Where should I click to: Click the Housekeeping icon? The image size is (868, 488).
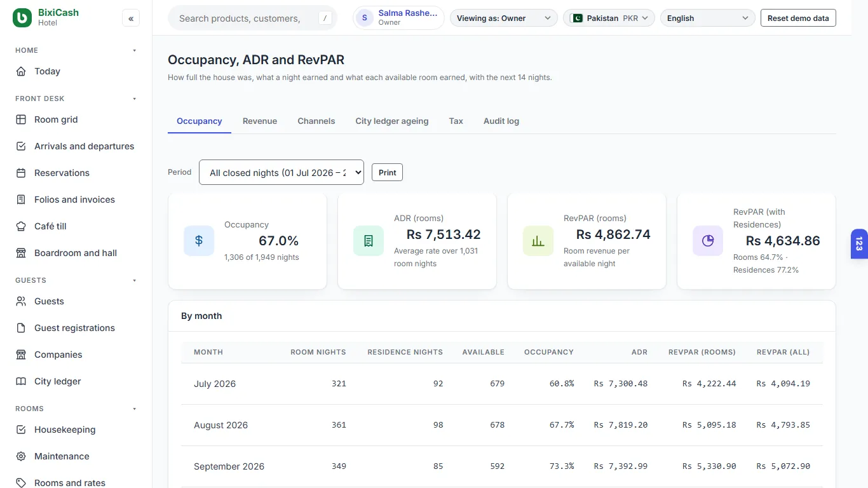(x=21, y=430)
